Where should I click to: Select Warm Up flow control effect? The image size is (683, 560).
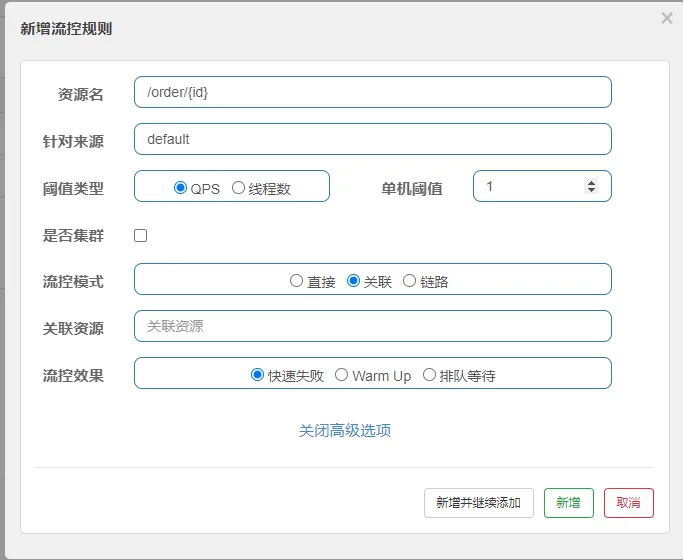(x=342, y=374)
